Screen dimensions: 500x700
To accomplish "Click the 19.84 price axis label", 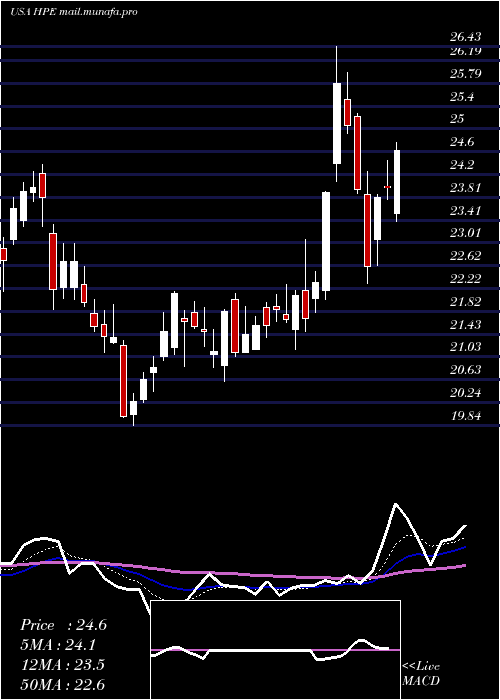I will tap(466, 416).
